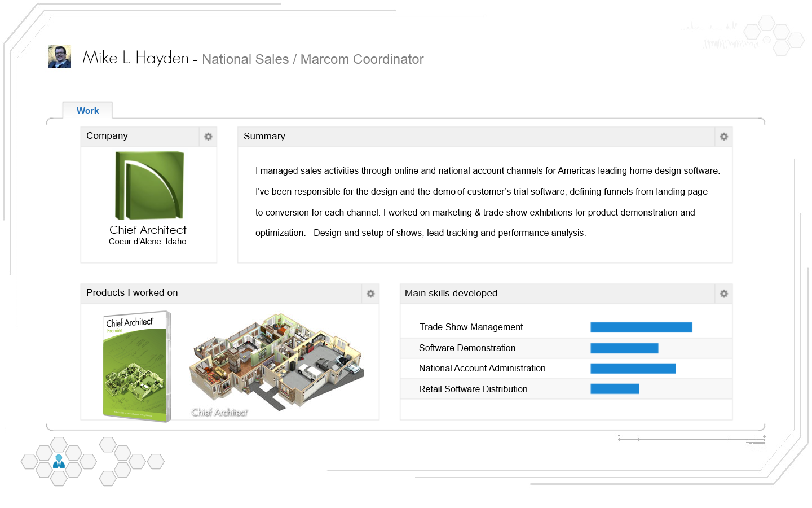812x508 pixels.
Task: Click the "Coeur d'Alene, Idaho" location text
Action: click(x=148, y=242)
